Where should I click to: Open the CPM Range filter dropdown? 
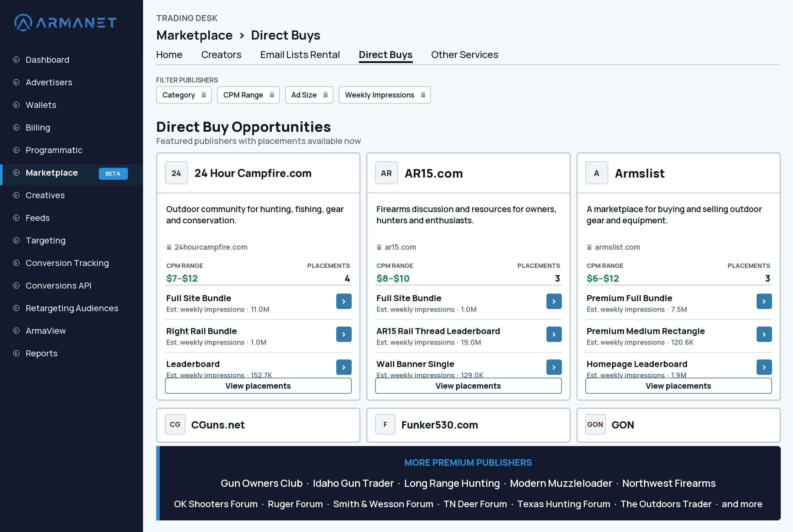tap(248, 95)
